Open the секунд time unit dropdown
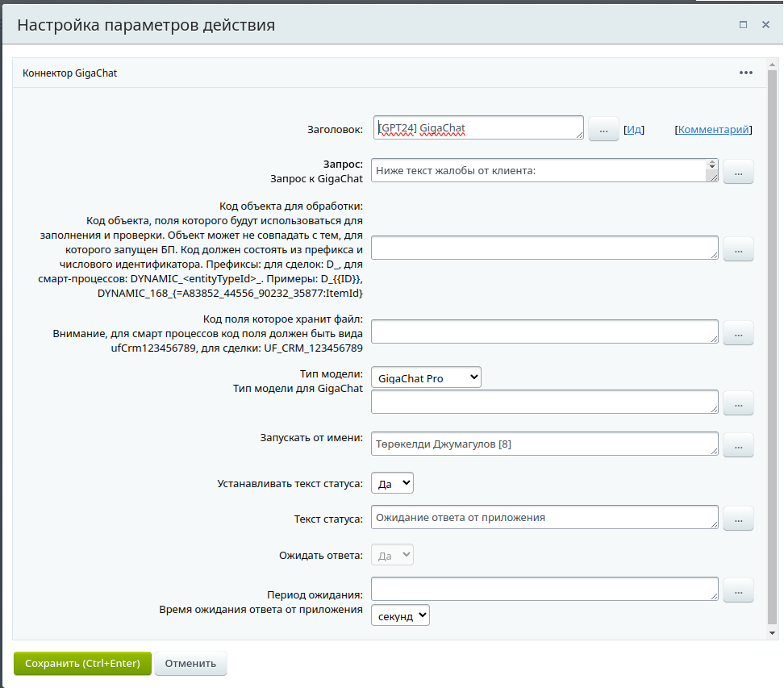The image size is (784, 688). tap(400, 615)
